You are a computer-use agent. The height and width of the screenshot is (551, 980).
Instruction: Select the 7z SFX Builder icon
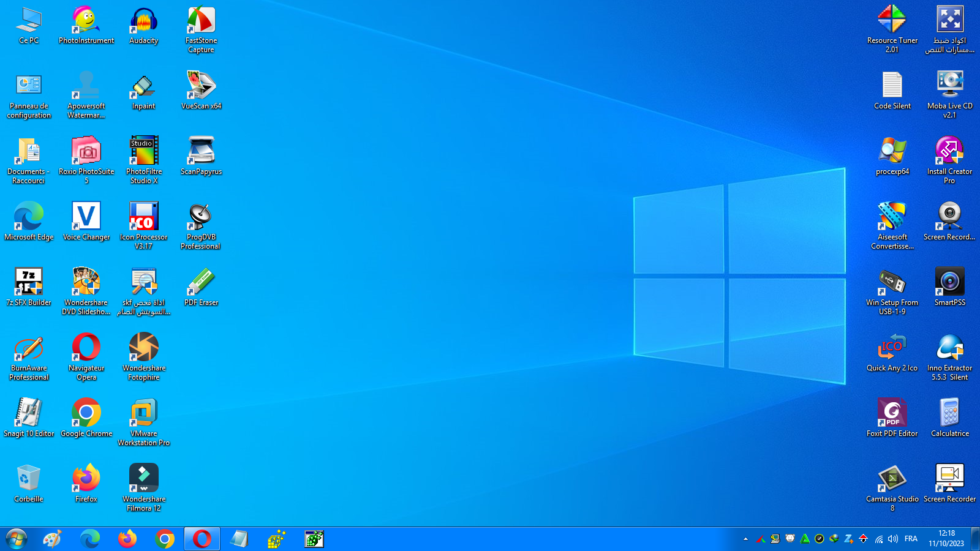[29, 288]
